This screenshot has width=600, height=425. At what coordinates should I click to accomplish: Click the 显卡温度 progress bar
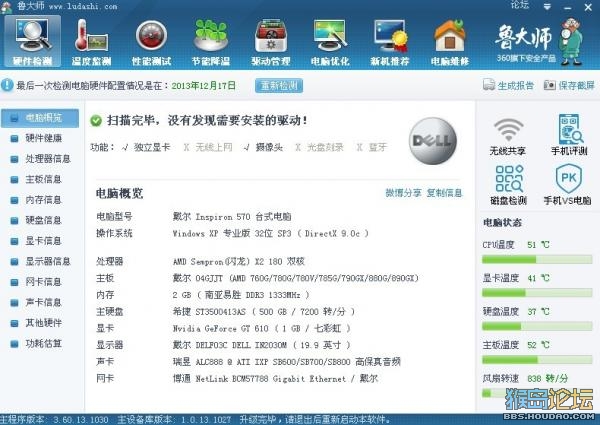click(537, 293)
